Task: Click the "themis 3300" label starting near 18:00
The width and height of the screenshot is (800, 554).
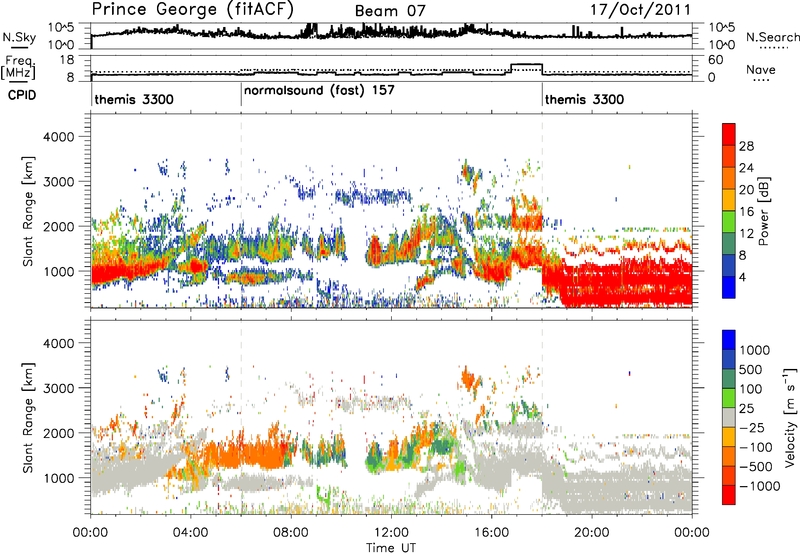Action: pyautogui.click(x=584, y=99)
